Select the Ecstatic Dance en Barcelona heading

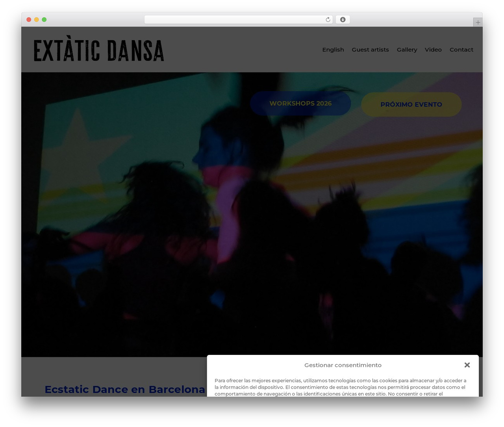coord(125,389)
